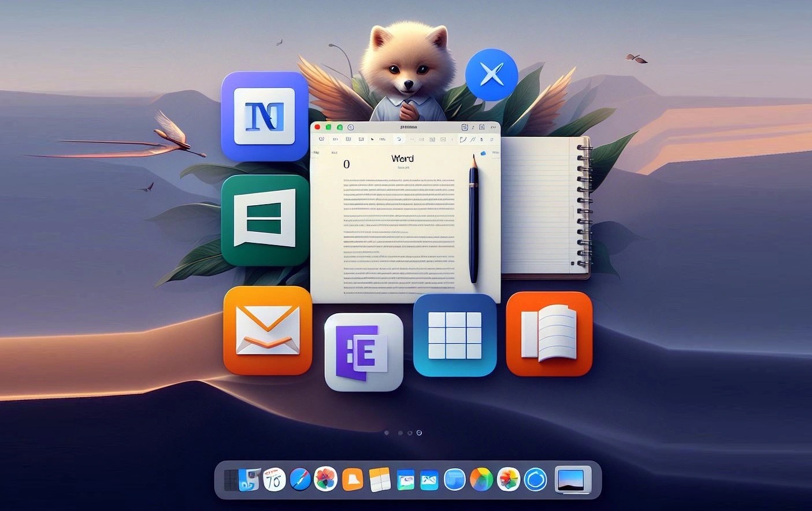This screenshot has width=812, height=511.
Task: Select the curved pen draw tool in toolbar
Action: (x=463, y=139)
